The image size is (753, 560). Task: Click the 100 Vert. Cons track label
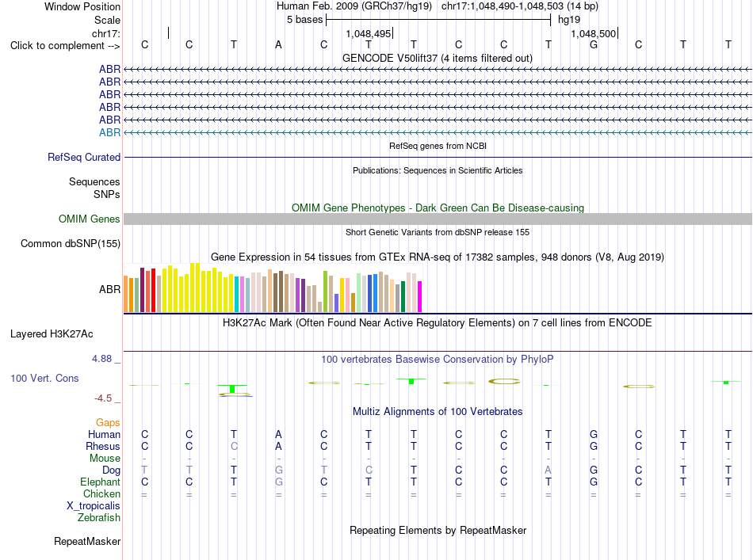(44, 378)
